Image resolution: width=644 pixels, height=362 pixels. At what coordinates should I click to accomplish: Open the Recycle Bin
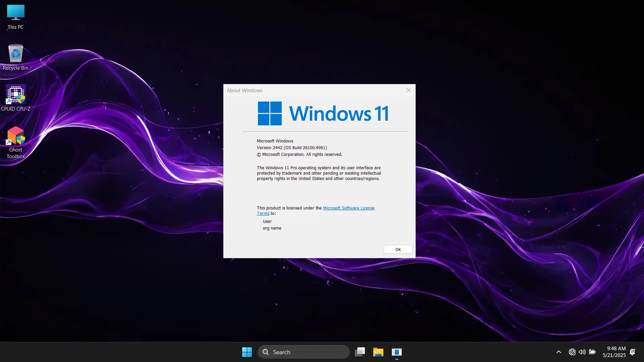tap(15, 55)
